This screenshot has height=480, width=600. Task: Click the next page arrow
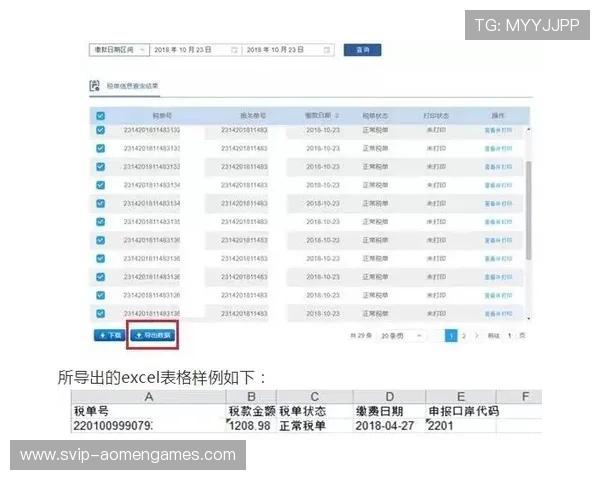click(x=476, y=336)
